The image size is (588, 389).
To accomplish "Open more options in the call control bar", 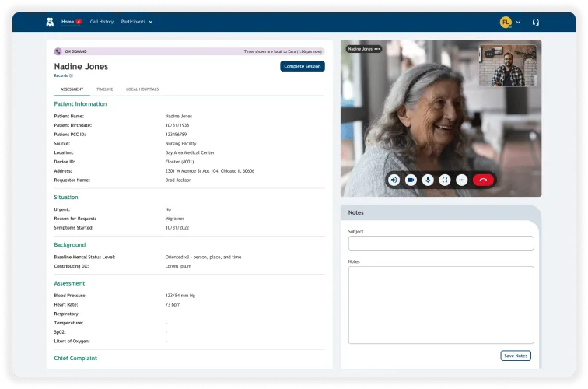I will 462,180.
